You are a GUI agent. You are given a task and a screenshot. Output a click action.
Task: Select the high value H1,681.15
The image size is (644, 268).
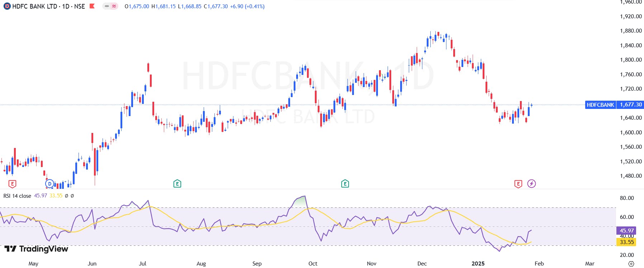tap(164, 6)
